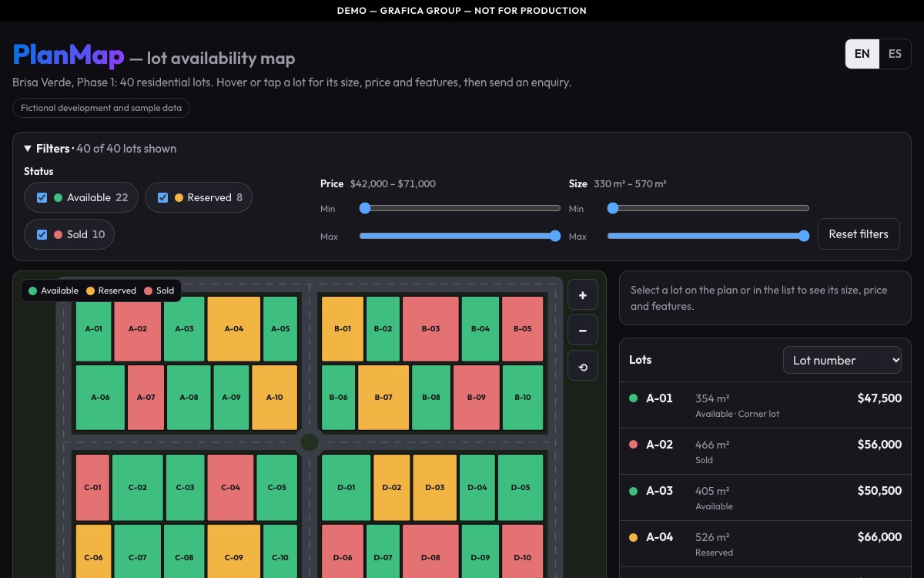The image size is (924, 578).
Task: Select sold lot B-03 on the map
Action: point(431,329)
